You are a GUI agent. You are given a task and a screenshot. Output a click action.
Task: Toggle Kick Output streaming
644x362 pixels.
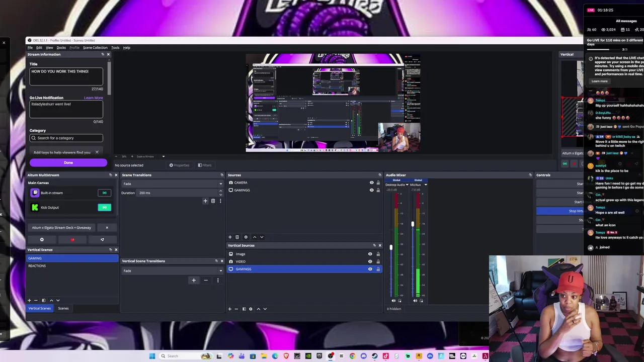(x=104, y=207)
